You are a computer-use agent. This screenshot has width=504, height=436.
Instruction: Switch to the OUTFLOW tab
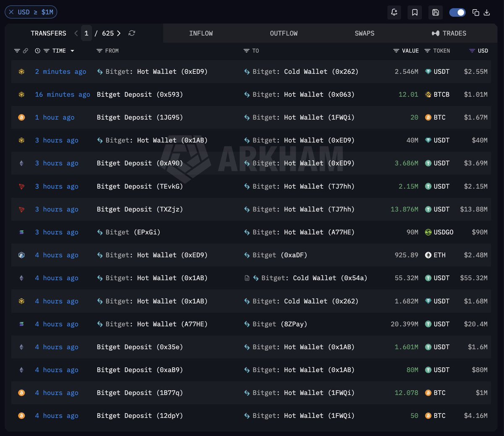[283, 33]
